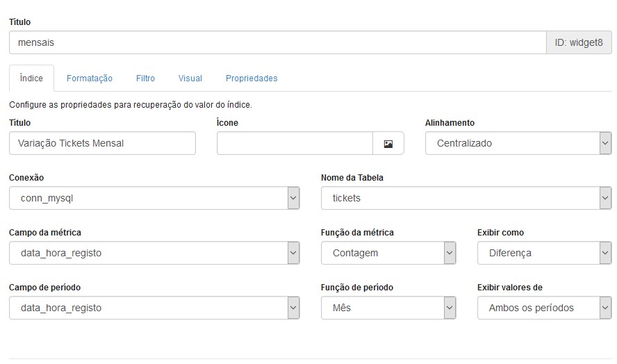Click the top Título field containing mensais
Viewport: 617px width, 364px height.
[x=277, y=42]
